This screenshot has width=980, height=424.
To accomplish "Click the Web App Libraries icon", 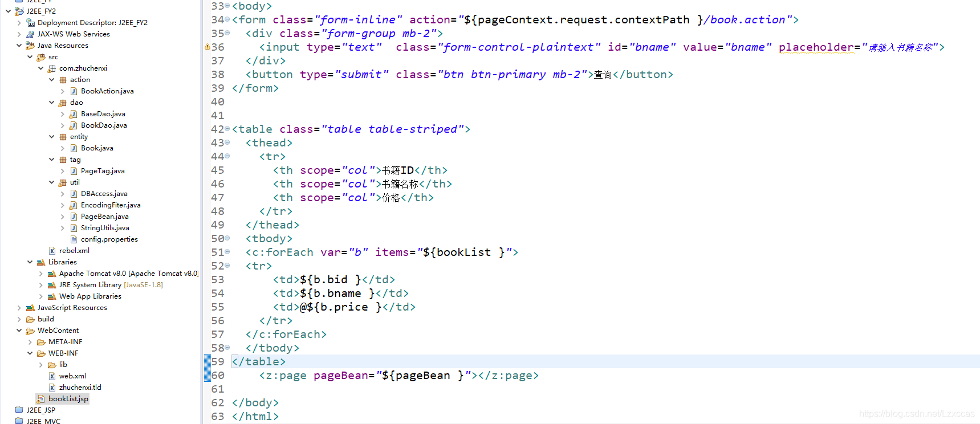I will pos(52,296).
